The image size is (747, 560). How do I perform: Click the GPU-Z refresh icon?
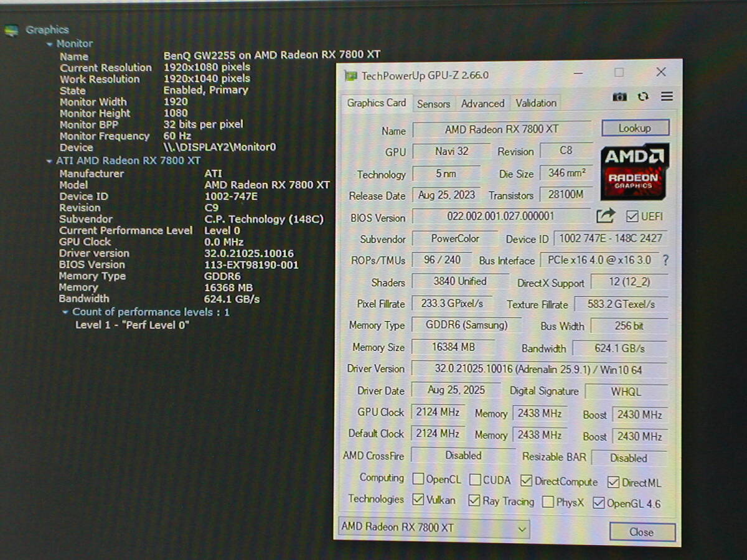pos(643,97)
